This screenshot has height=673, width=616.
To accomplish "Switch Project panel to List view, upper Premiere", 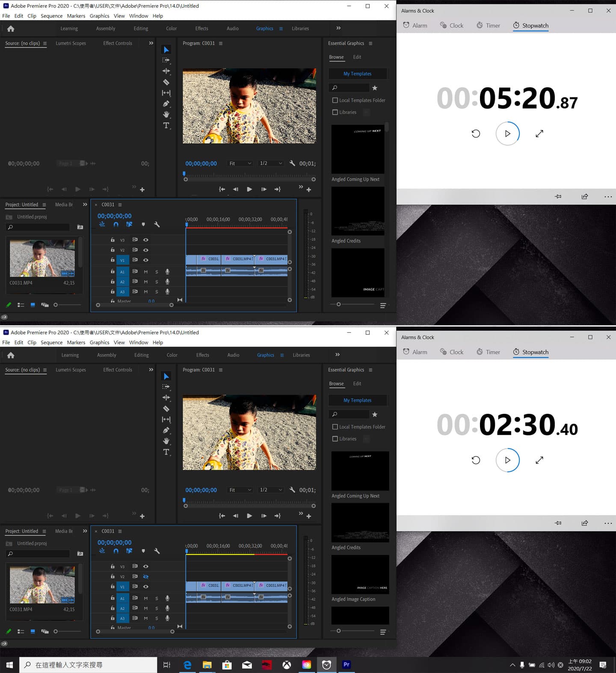I will (x=21, y=305).
